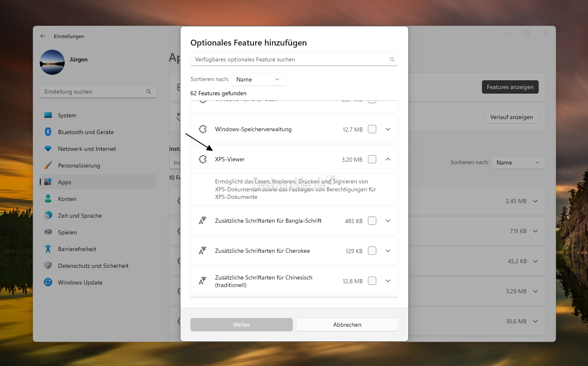The image size is (588, 366).
Task: Check the XPS-Viewer checkbox
Action: click(x=372, y=159)
